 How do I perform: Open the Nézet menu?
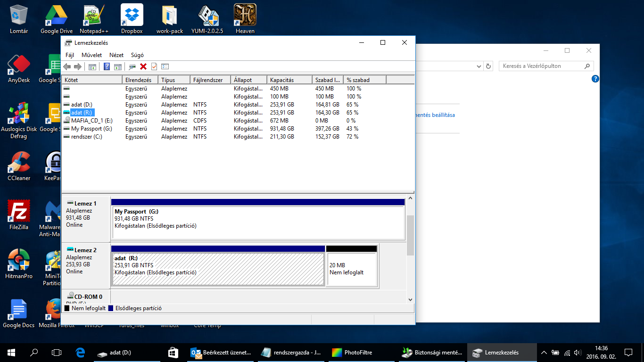click(116, 55)
